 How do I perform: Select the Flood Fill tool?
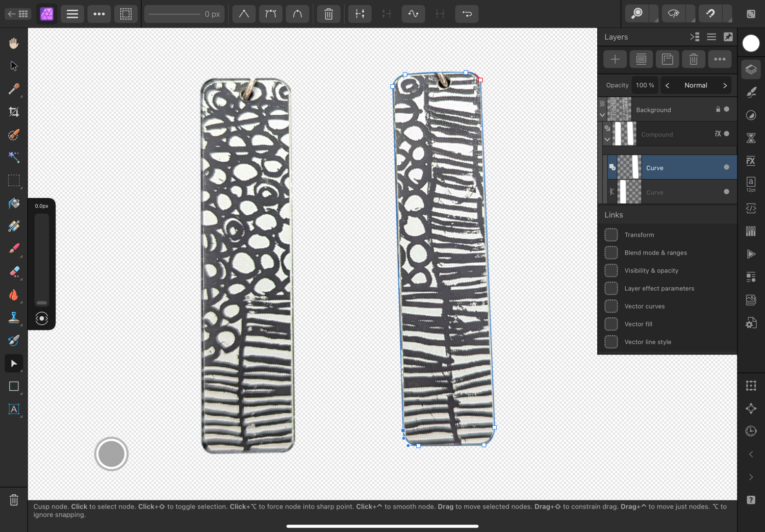coord(14,204)
